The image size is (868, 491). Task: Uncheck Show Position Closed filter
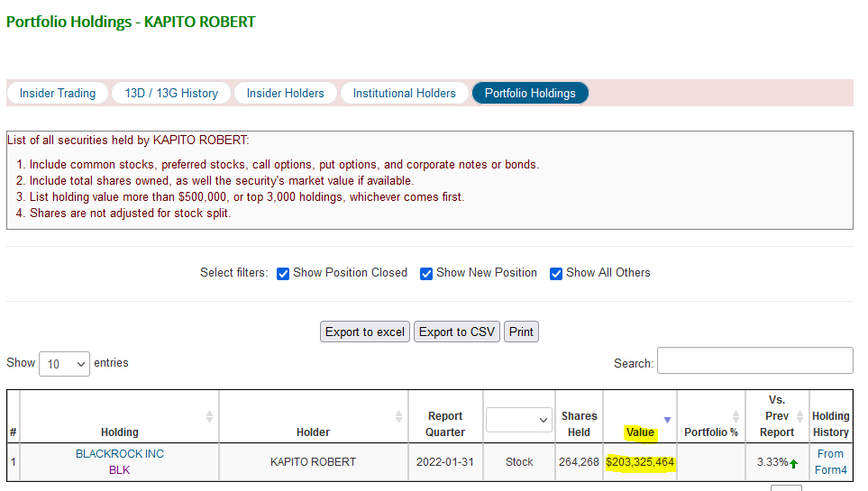pos(283,274)
